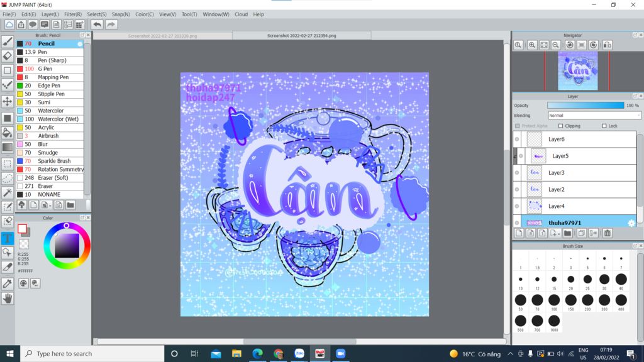Toggle visibility of Layer3
Viewport: 644px width, 362px height.
517,173
